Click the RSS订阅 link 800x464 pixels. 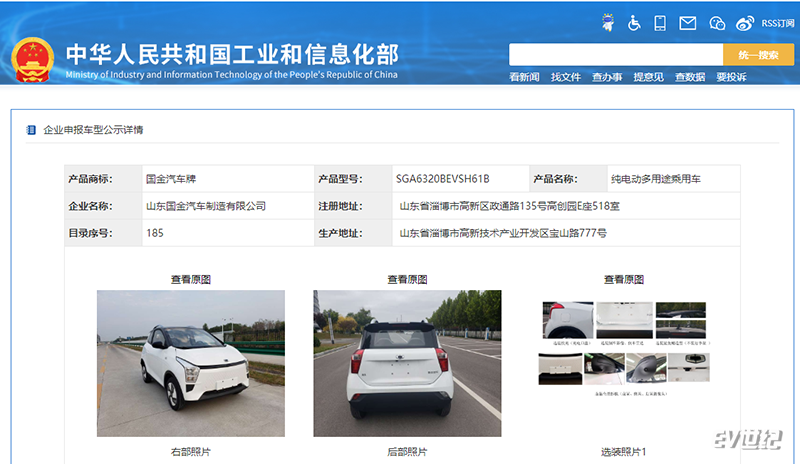[x=778, y=23]
